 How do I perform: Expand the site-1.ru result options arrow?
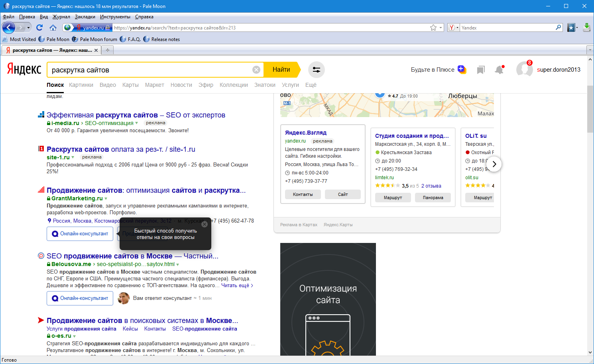pyautogui.click(x=73, y=157)
